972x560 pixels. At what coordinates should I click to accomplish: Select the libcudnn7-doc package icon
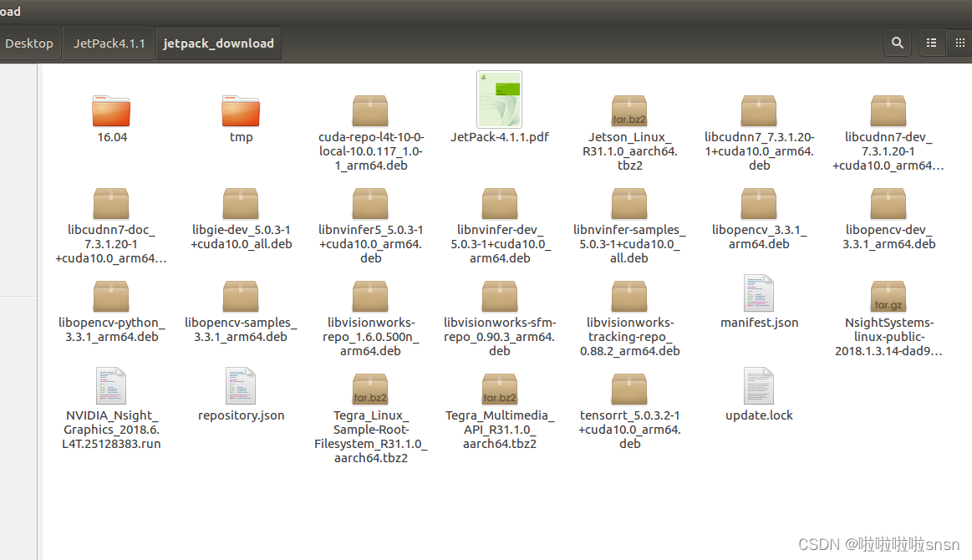tap(111, 204)
